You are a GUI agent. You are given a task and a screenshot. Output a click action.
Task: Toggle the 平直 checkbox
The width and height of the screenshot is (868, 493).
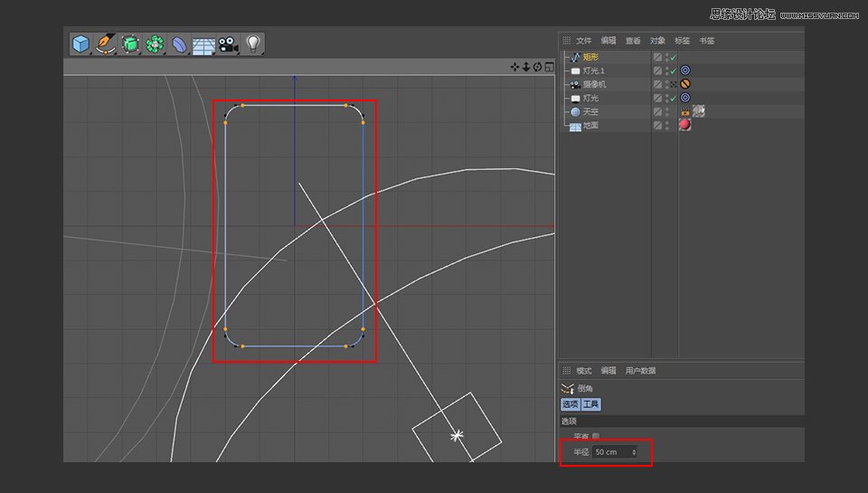point(596,437)
